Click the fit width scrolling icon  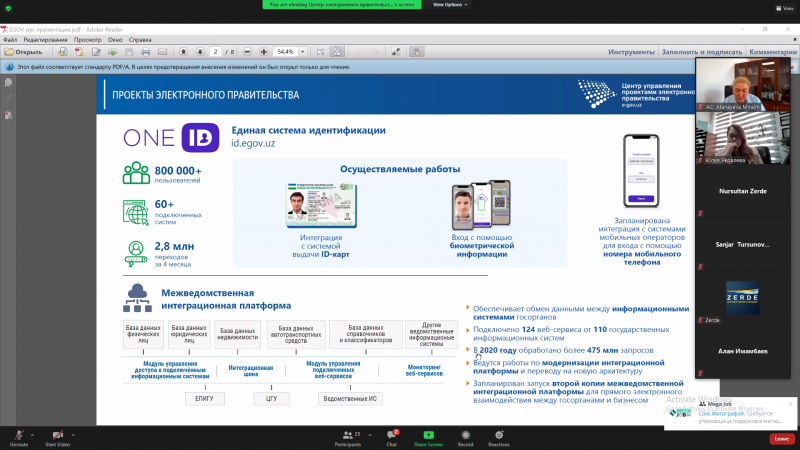[320, 52]
